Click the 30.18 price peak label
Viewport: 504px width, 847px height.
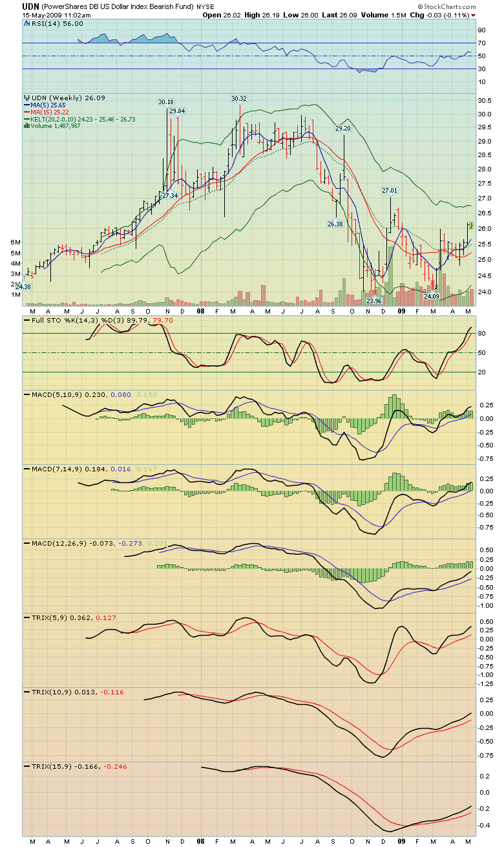pos(166,102)
